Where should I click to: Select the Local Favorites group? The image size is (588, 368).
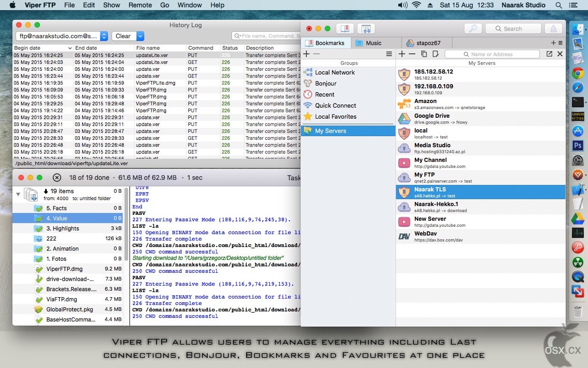pos(348,116)
